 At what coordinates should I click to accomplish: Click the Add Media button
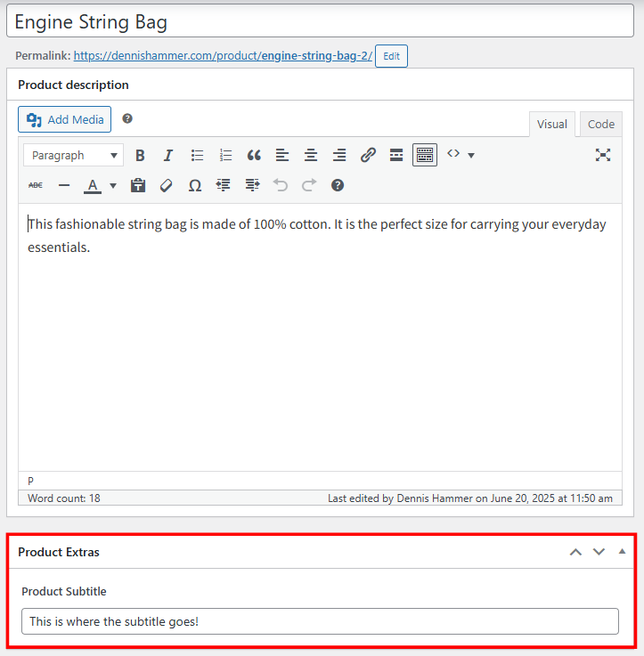[x=64, y=119]
